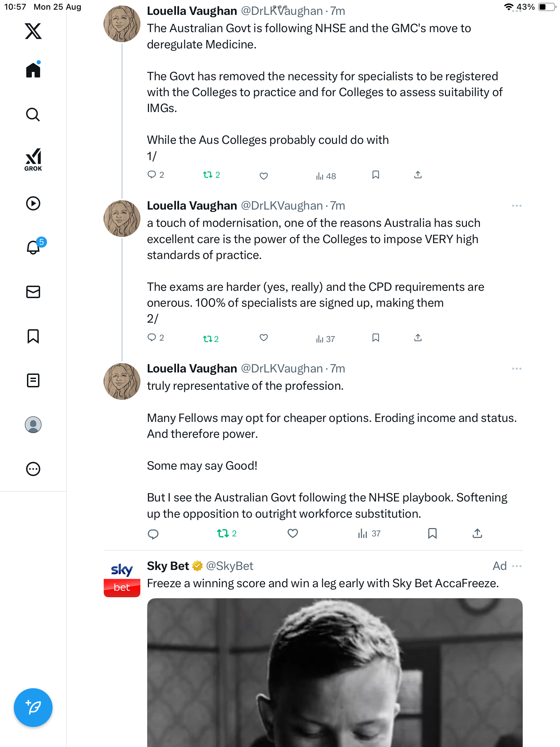The image size is (560, 747).
Task: Like the final tweet about workforce substitution
Action: pyautogui.click(x=292, y=533)
